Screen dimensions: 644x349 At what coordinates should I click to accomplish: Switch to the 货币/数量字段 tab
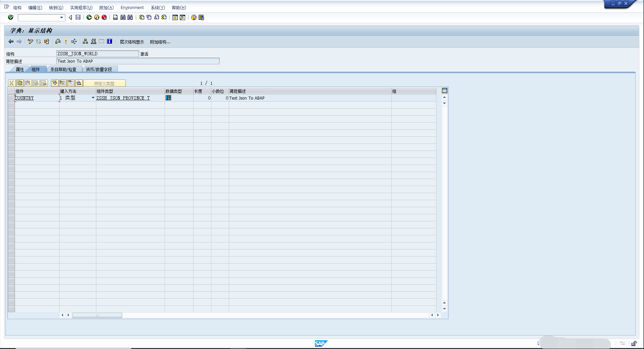coord(99,69)
